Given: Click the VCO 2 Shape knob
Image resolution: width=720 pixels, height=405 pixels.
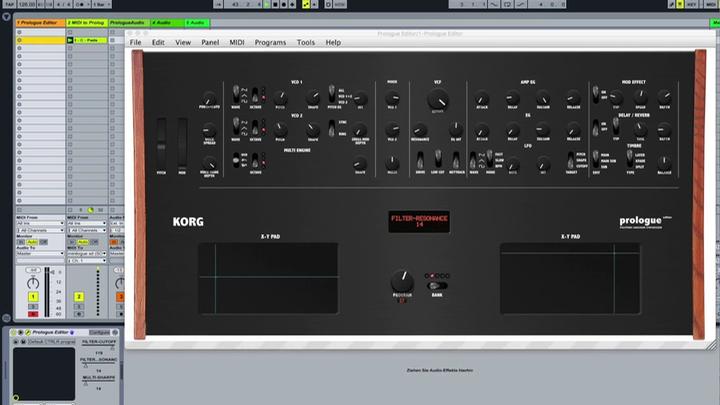Looking at the screenshot, I should [x=313, y=130].
